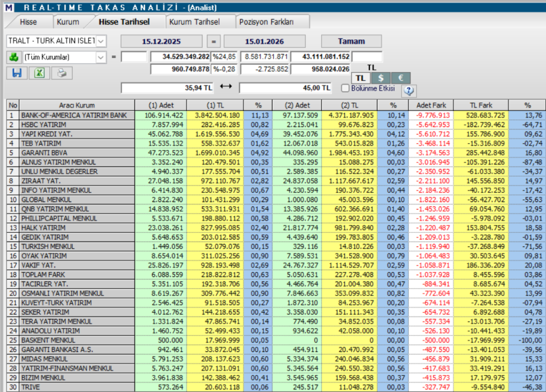Sort by (2) Adet column header
546x392 pixels.
point(298,105)
